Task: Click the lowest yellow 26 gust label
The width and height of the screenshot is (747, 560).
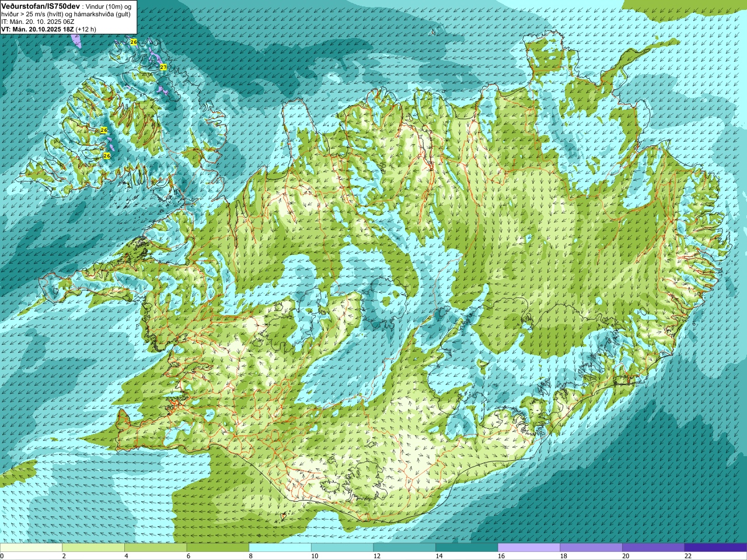Action: (x=107, y=156)
